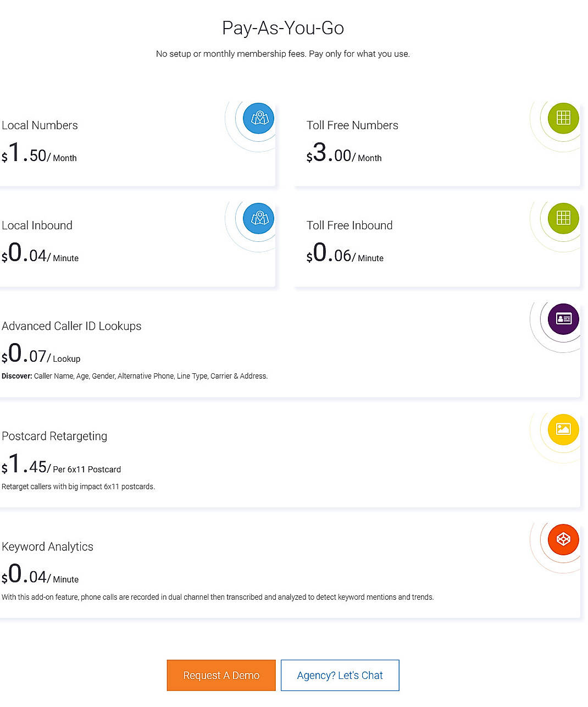Select the Keyword Analytics cube icon
The width and height of the screenshot is (588, 707).
coord(563,539)
